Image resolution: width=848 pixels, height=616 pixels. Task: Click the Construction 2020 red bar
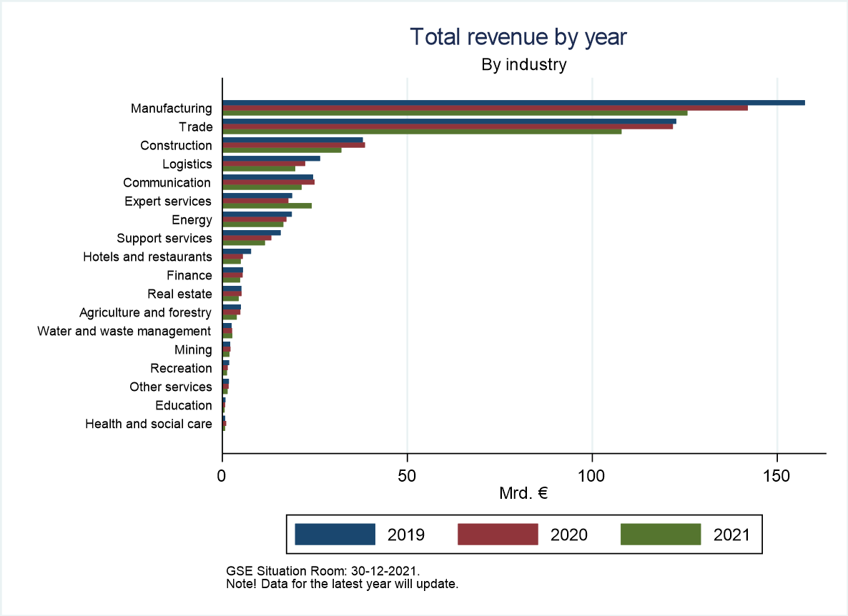pos(293,145)
